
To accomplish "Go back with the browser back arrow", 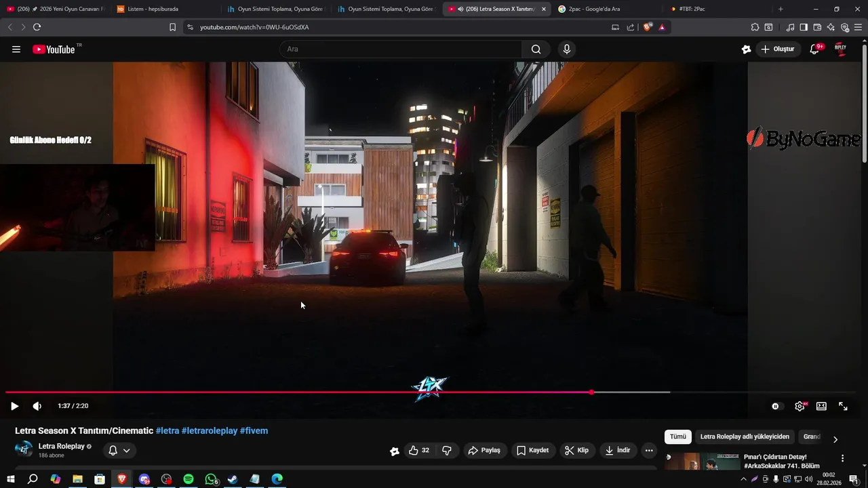I will tap(9, 27).
